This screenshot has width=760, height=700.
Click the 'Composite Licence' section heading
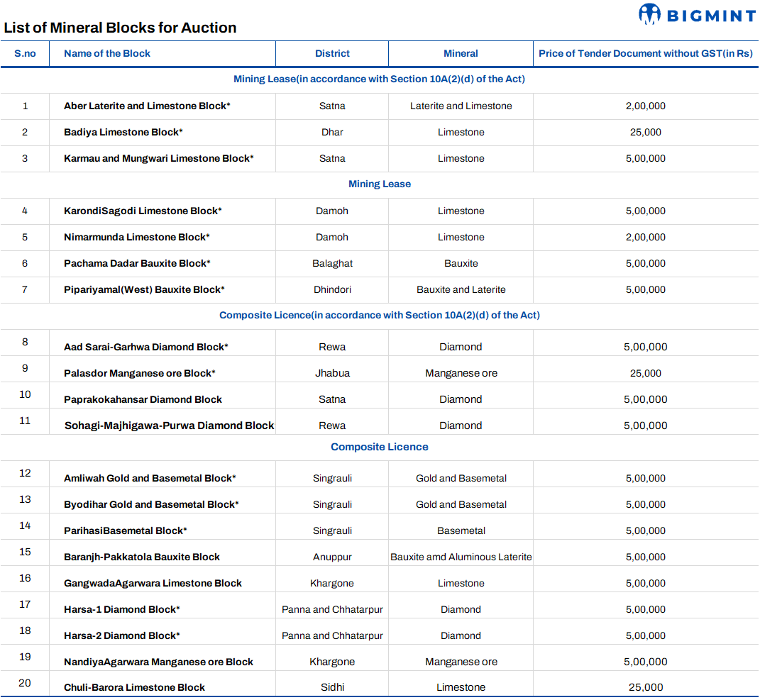pyautogui.click(x=379, y=447)
